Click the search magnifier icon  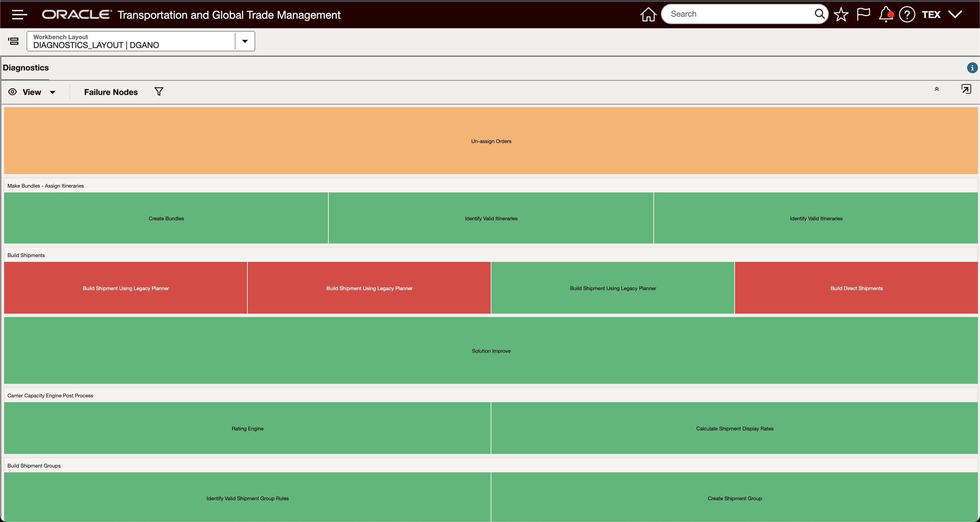(x=819, y=14)
